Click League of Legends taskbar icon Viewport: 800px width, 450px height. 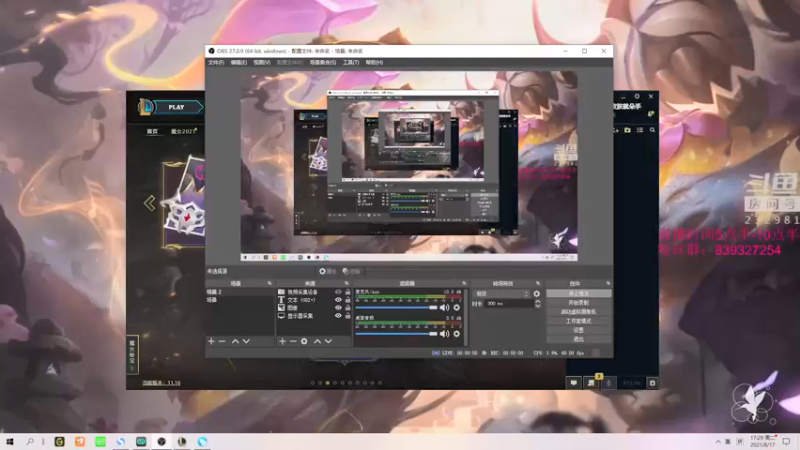(182, 441)
